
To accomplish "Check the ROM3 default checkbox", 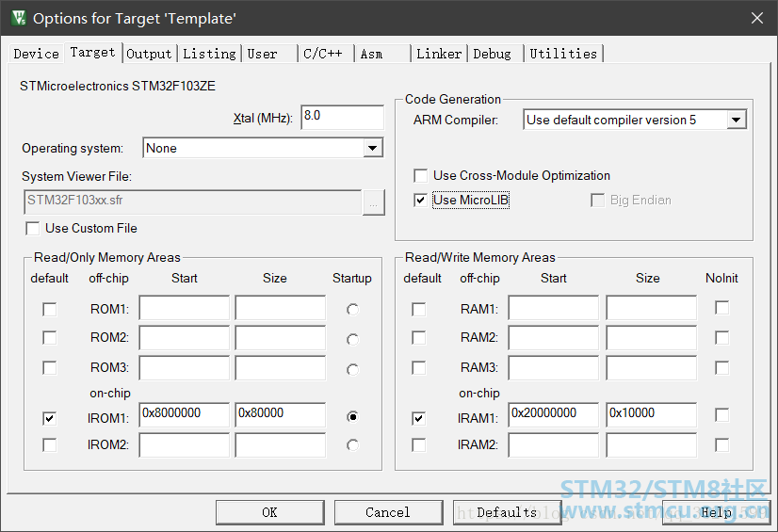I will (50, 368).
